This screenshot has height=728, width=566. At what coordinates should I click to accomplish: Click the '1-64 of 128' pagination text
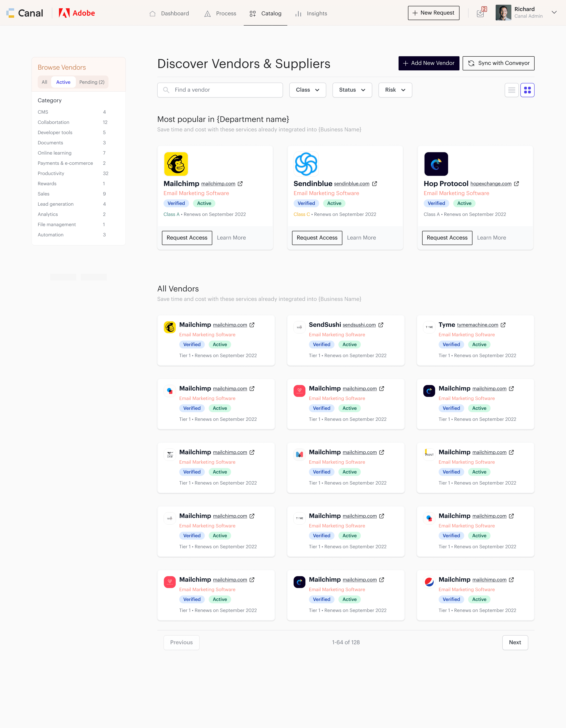[x=346, y=642]
